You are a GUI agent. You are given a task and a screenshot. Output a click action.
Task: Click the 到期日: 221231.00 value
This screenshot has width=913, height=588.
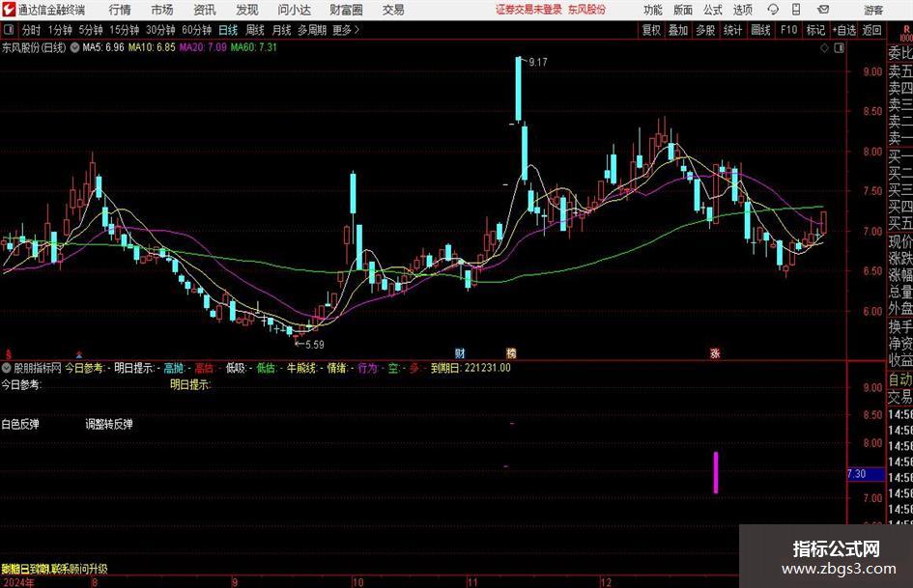pos(471,368)
